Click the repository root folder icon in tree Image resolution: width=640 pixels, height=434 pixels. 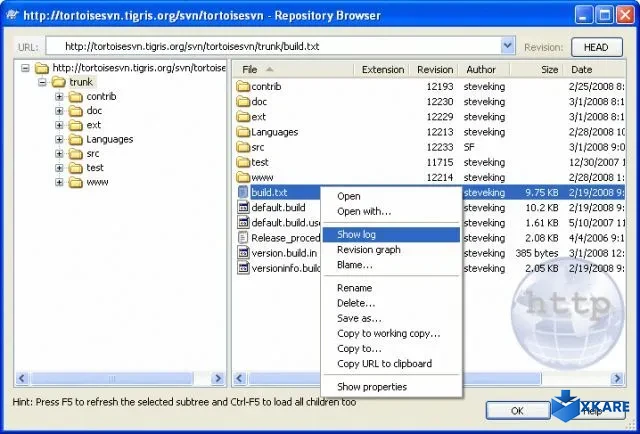pyautogui.click(x=42, y=68)
